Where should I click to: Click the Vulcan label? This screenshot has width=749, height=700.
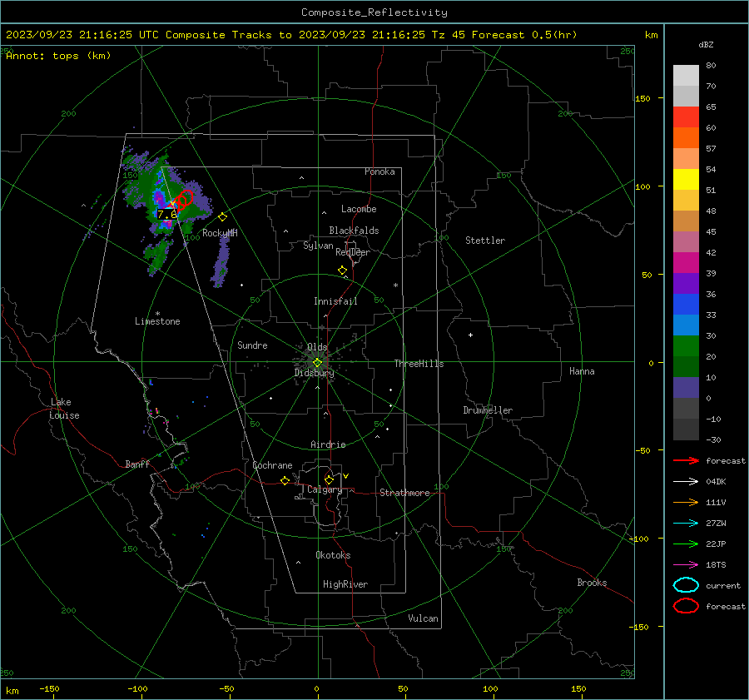pos(423,618)
